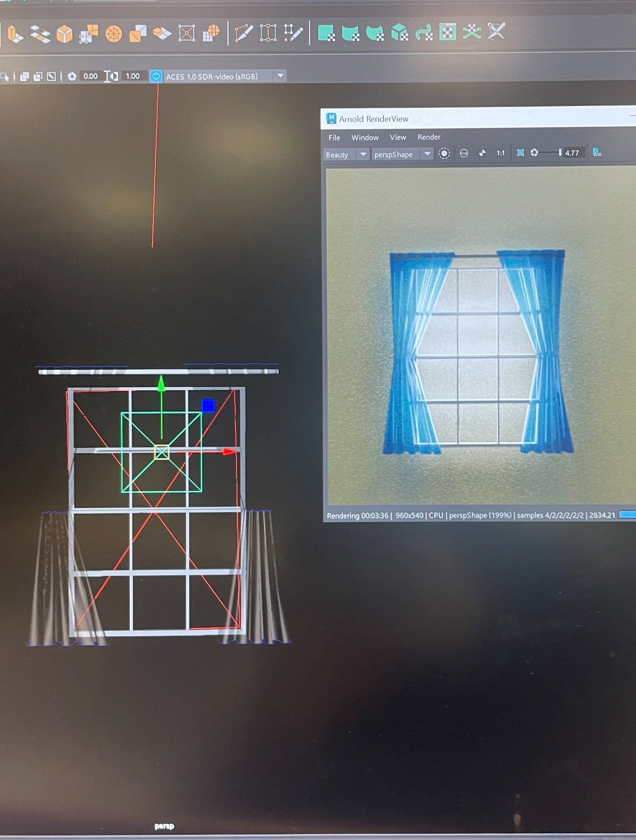Screen dimensions: 636x840
Task: Click the blue square plane handle
Action: click(x=208, y=406)
